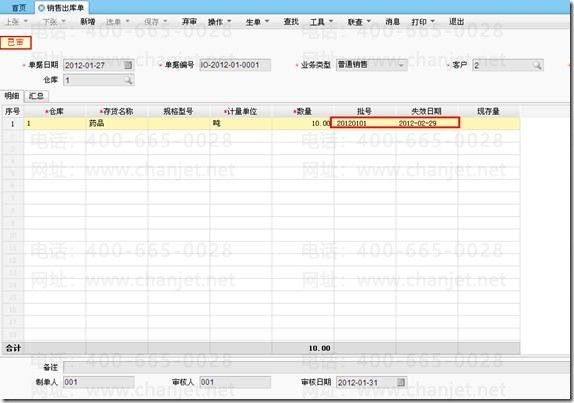Click the 备注 input field
Screen dimensions: 574x403
317,367
